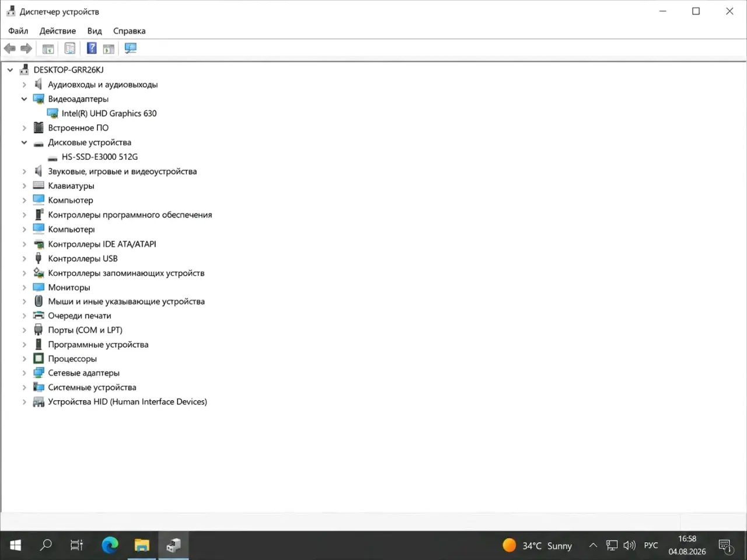Click the drive icon beside HS-SSD-E3000 512G
This screenshot has height=560, width=747.
pos(53,157)
